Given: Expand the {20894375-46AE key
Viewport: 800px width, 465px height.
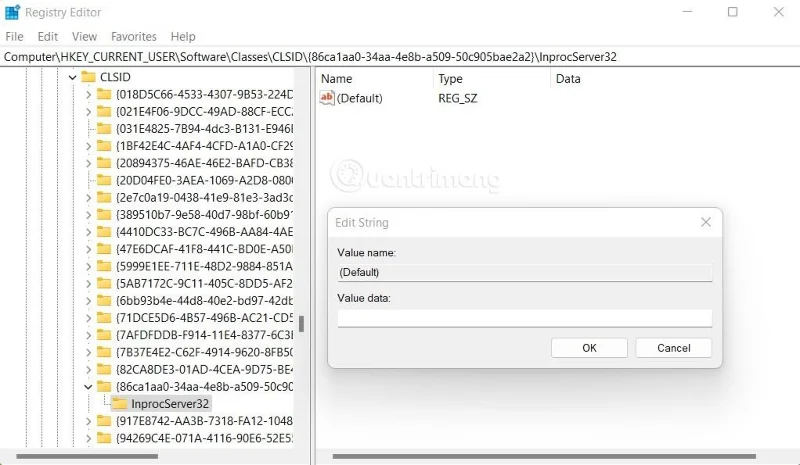Looking at the screenshot, I should [x=88, y=163].
